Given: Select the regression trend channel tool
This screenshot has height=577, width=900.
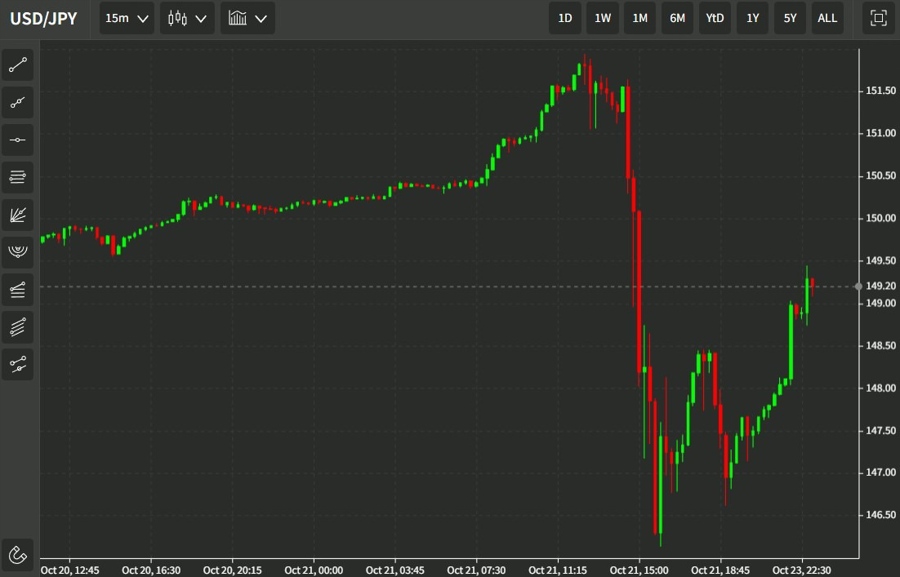Looking at the screenshot, I should [x=18, y=289].
